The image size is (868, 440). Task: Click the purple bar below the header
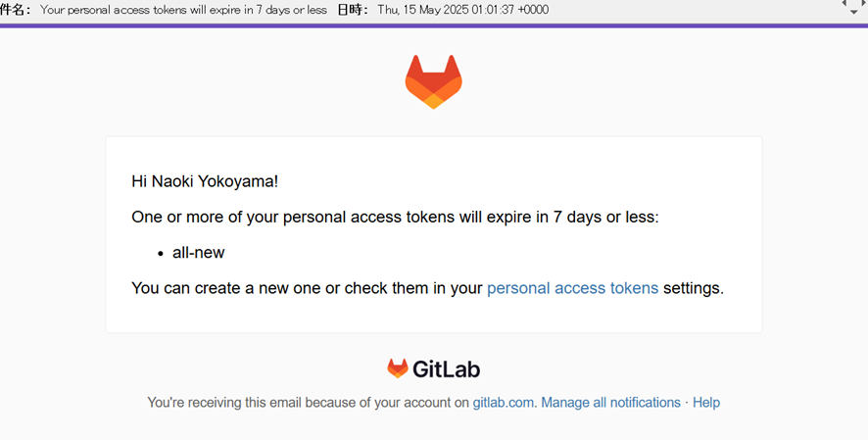(x=434, y=25)
